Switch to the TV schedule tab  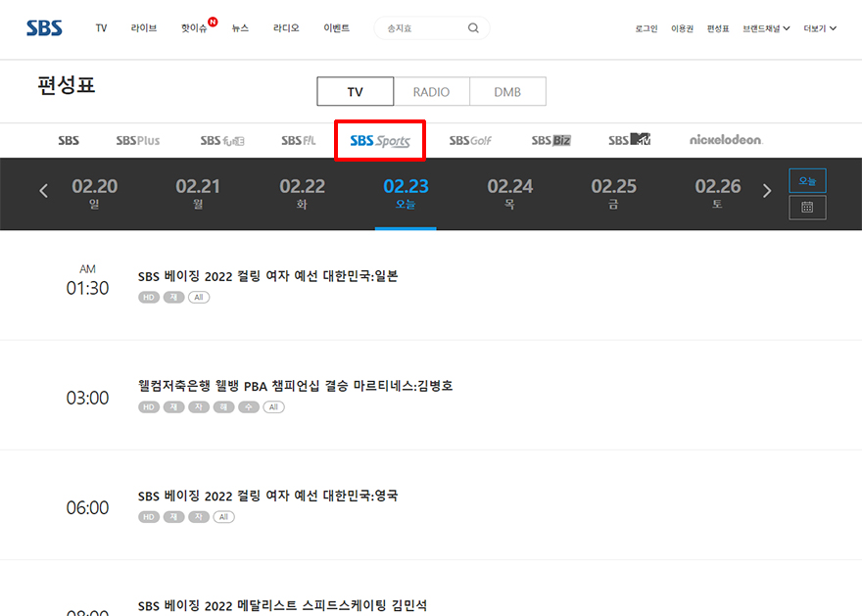click(356, 91)
